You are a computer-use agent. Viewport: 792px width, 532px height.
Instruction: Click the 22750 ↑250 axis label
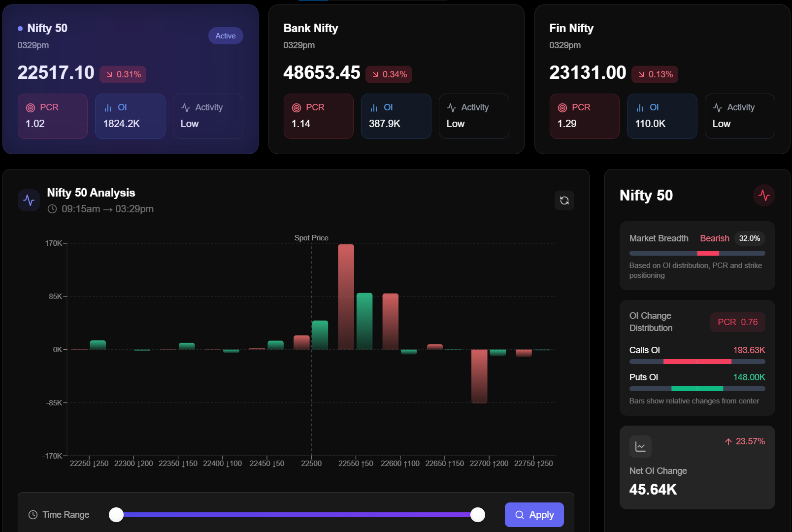pyautogui.click(x=533, y=464)
